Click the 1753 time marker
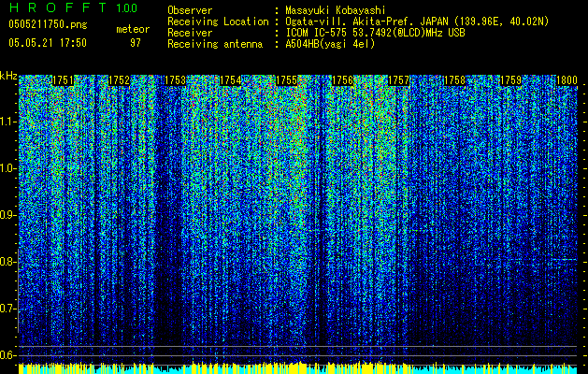Viewport: 588px width, 374px height. (x=175, y=80)
